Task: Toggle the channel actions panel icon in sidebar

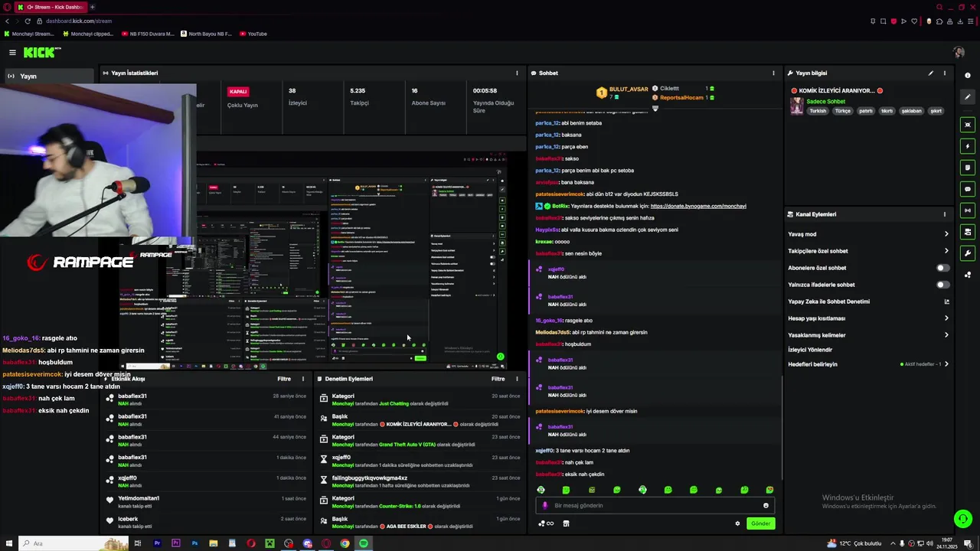Action: click(968, 232)
